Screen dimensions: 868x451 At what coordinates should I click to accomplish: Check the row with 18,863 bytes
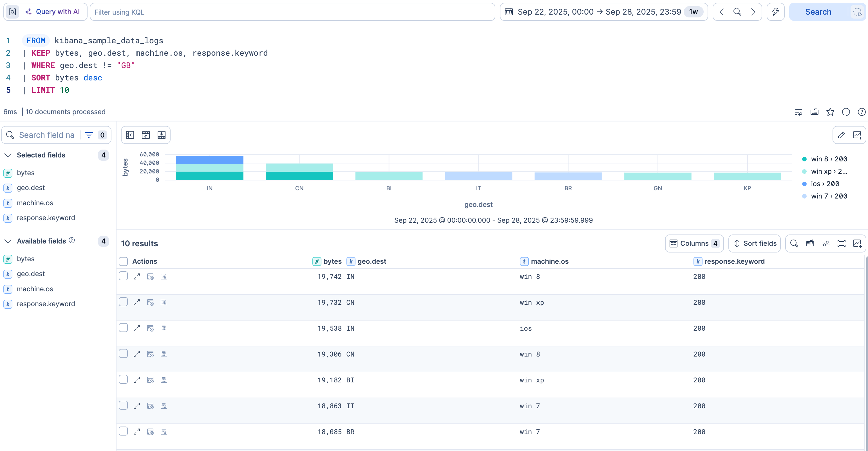[x=123, y=405]
